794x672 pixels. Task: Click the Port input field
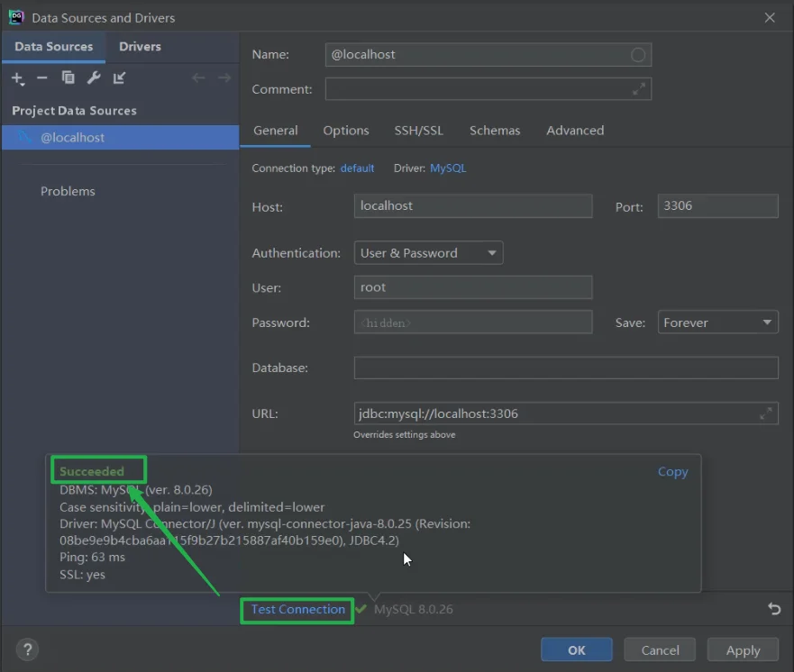pyautogui.click(x=717, y=206)
